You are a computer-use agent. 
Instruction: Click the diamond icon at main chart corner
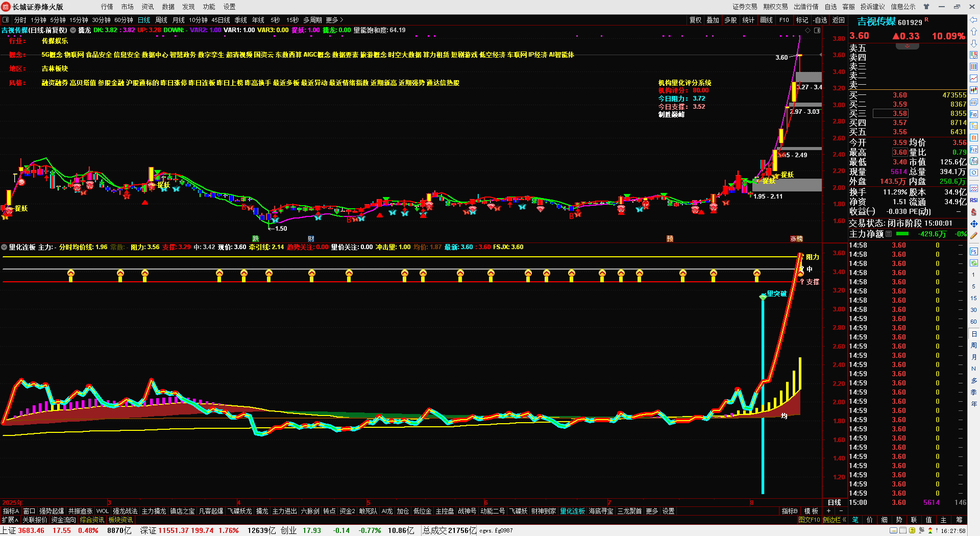click(x=808, y=31)
